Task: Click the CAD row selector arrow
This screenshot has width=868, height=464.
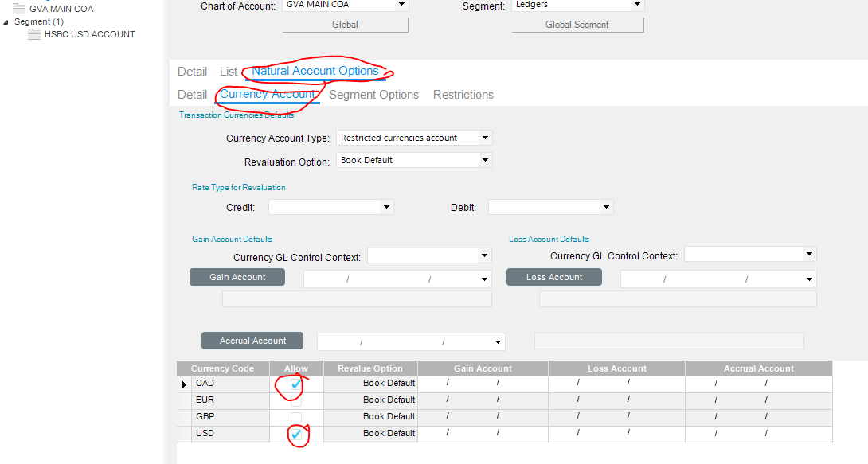Action: click(x=184, y=384)
